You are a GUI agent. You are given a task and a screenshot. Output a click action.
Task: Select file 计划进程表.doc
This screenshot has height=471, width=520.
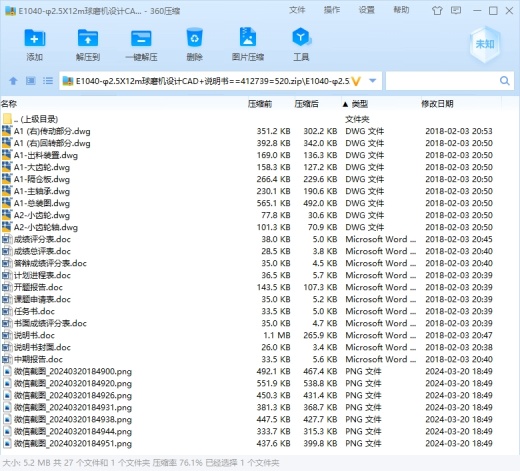click(x=42, y=275)
